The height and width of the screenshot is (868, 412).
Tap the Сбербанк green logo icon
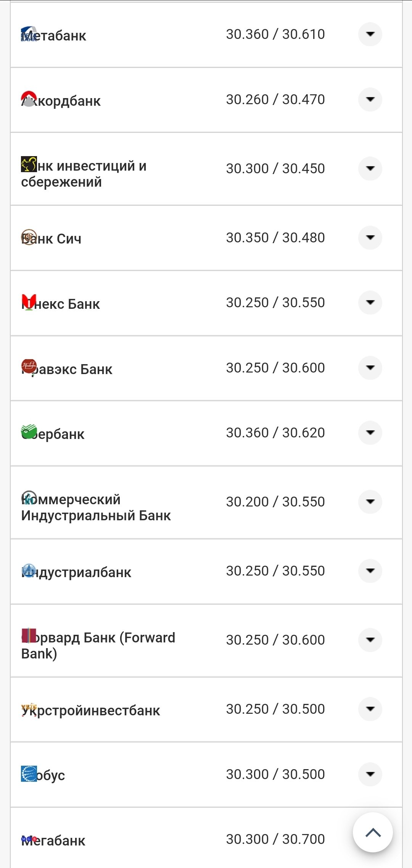click(x=29, y=432)
